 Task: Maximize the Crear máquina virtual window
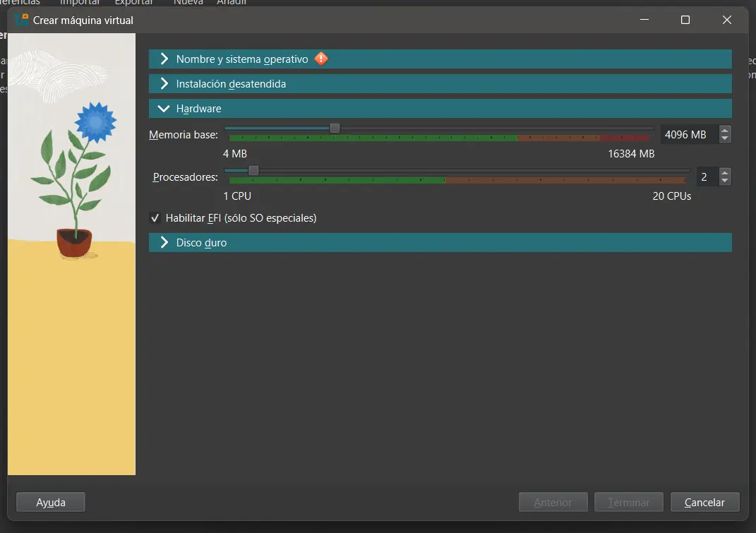pos(685,20)
